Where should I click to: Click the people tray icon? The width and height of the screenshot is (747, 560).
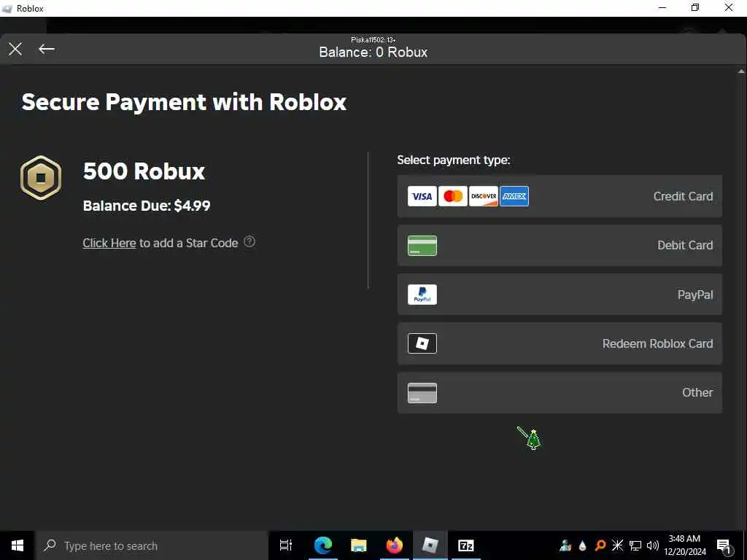coord(565,545)
